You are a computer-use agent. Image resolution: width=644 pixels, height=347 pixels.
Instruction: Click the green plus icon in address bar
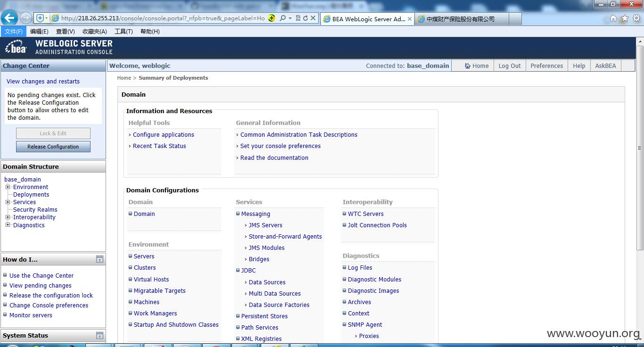tap(272, 18)
